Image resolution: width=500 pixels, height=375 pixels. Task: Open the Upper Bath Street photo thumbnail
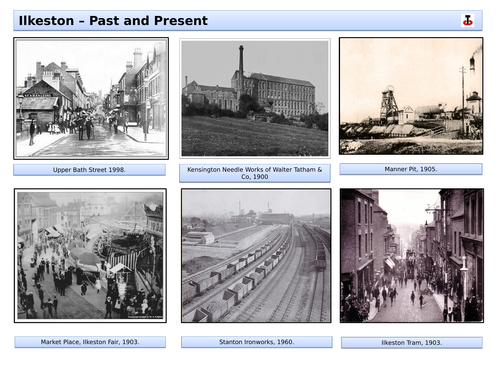(x=91, y=98)
